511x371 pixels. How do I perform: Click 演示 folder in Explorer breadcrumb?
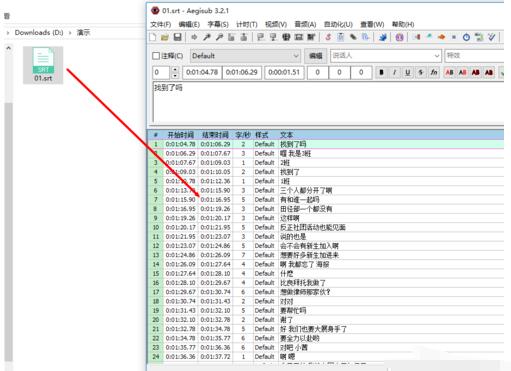click(83, 33)
